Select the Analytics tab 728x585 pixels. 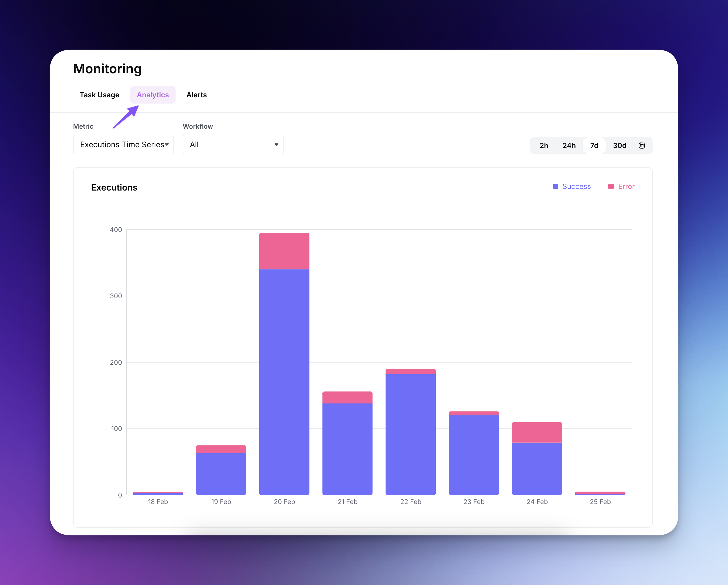(x=153, y=95)
